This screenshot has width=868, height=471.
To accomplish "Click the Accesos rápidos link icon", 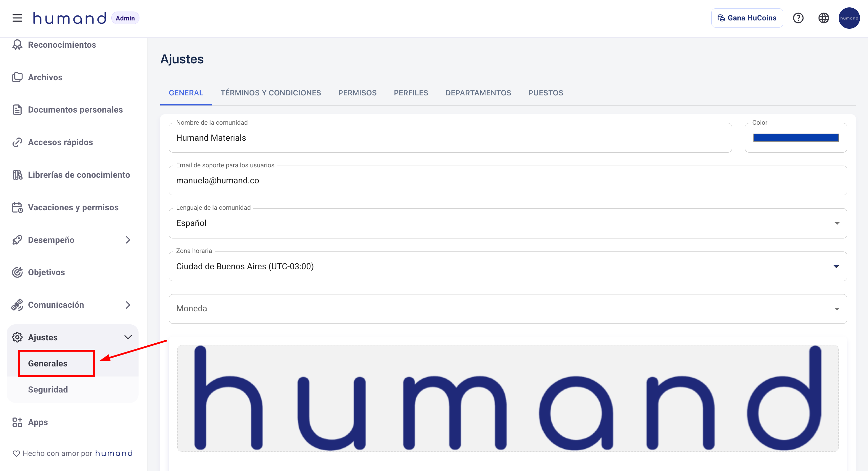I will click(x=17, y=142).
